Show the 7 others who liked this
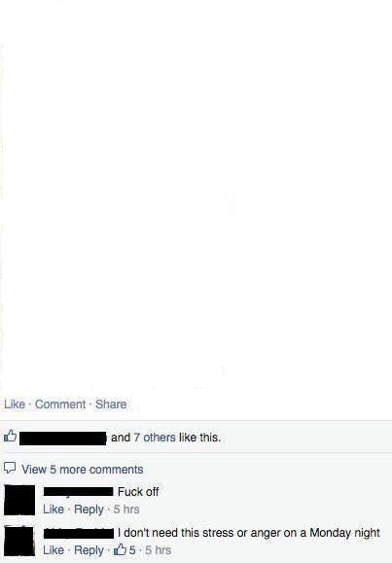The image size is (392, 563). point(155,438)
